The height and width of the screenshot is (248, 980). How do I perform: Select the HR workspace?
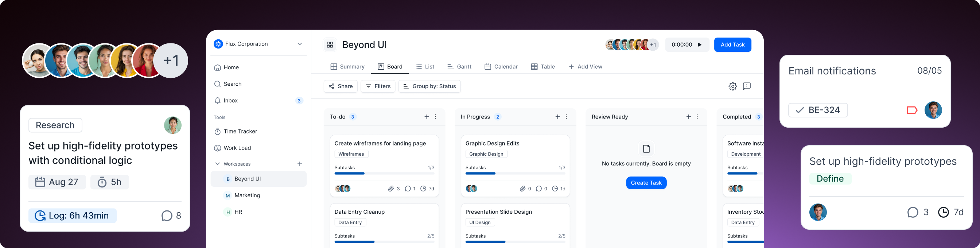tap(258, 212)
